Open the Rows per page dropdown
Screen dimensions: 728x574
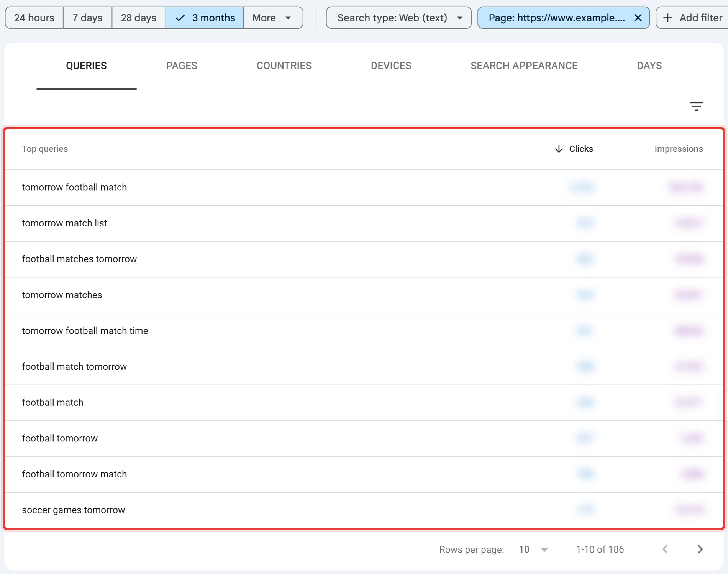click(533, 549)
